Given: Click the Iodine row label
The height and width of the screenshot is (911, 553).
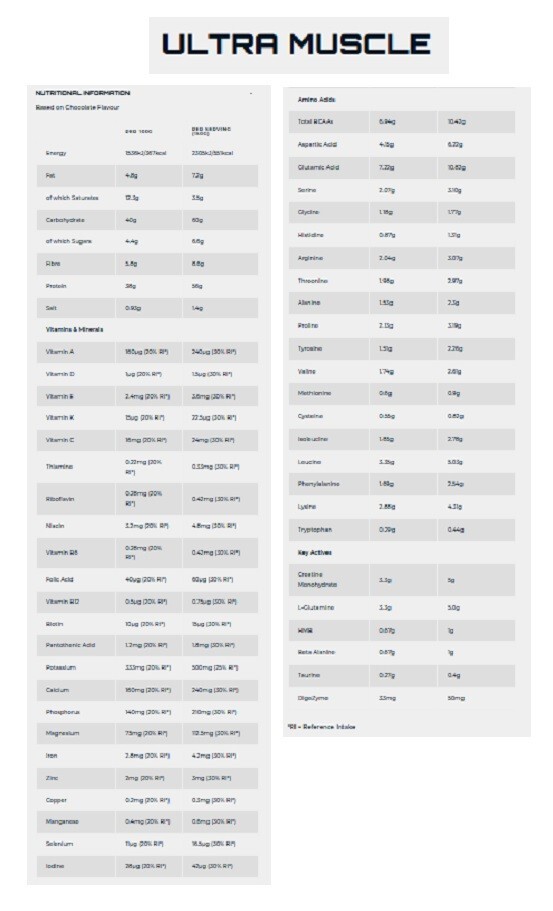Looking at the screenshot, I should [x=55, y=866].
